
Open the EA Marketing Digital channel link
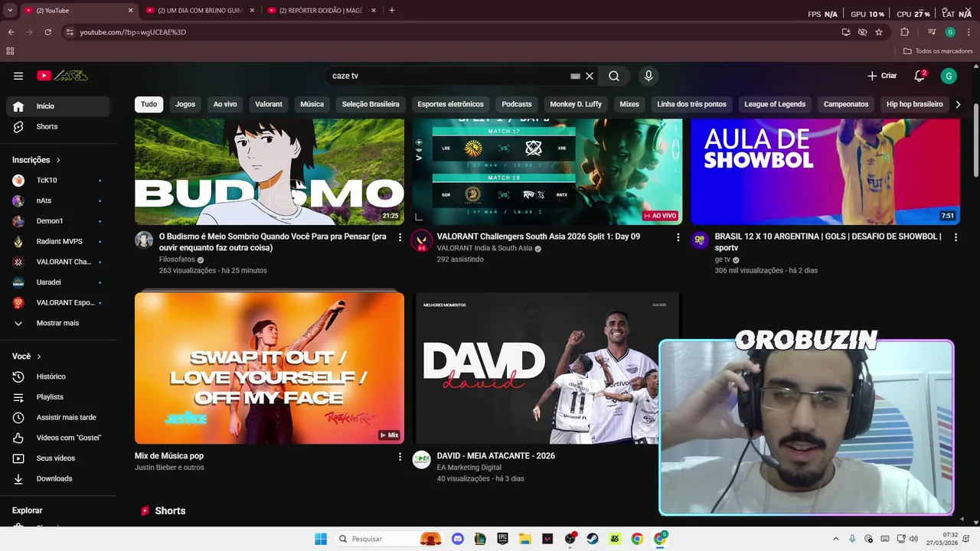(469, 468)
